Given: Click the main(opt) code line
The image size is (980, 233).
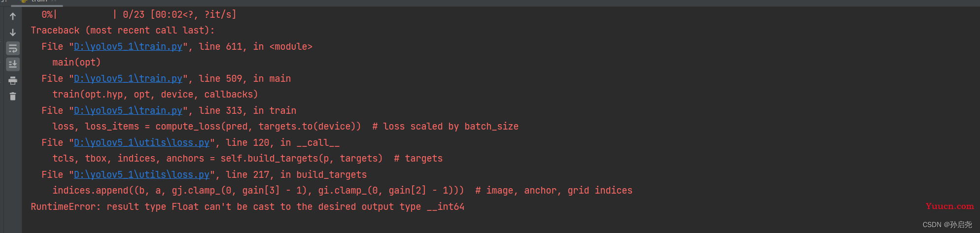Looking at the screenshot, I should pyautogui.click(x=76, y=63).
